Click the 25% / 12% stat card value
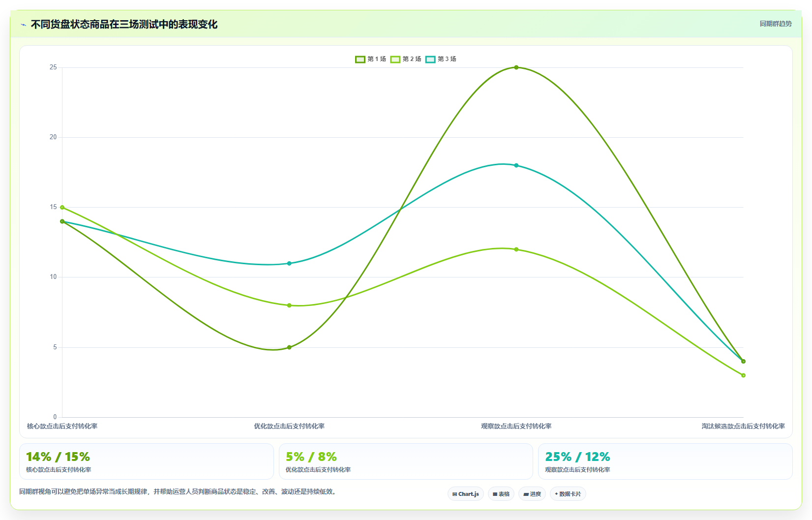The width and height of the screenshot is (812, 520). tap(577, 457)
